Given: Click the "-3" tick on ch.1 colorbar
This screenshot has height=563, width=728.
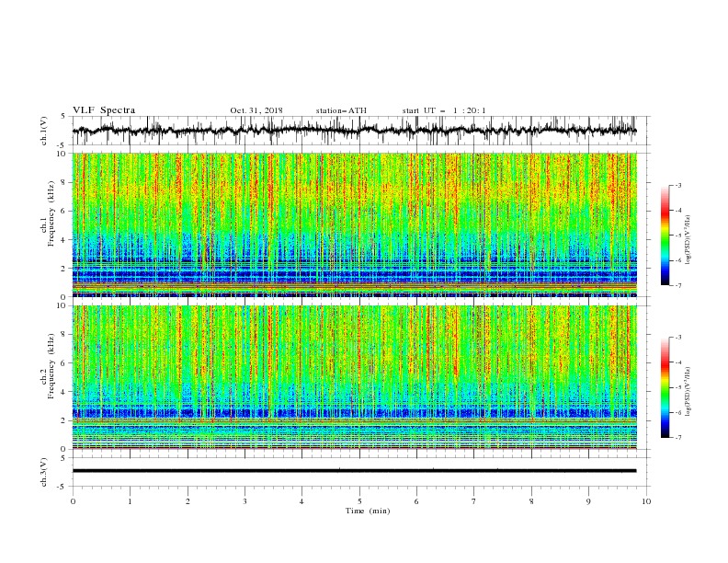Looking at the screenshot, I should tap(678, 185).
